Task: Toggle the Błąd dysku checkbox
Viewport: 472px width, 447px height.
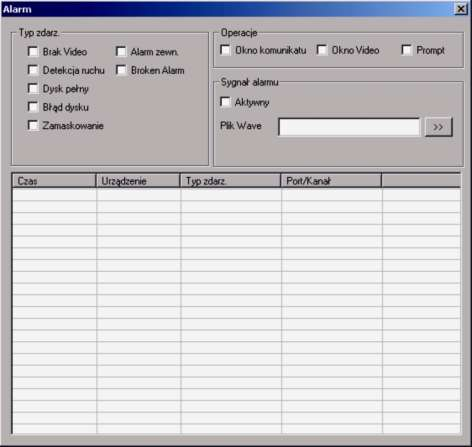Action: tap(33, 107)
